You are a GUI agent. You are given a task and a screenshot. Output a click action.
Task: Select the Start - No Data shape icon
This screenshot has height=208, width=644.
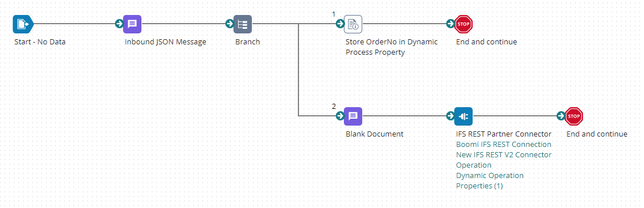tap(22, 24)
